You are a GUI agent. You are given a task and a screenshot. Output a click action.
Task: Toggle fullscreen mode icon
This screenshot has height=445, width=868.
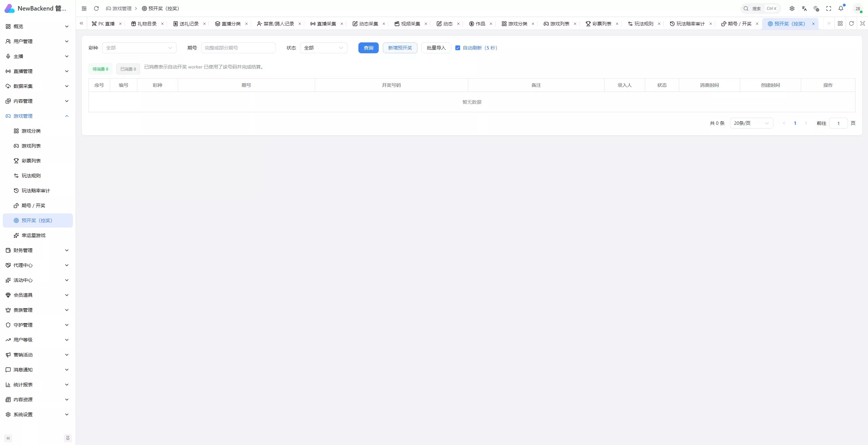tap(829, 8)
